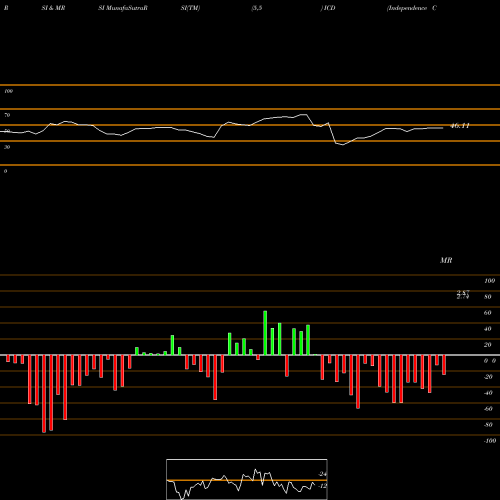This screenshot has width=500, height=500.
Task: Click the MR panel title label
Action: [446, 260]
